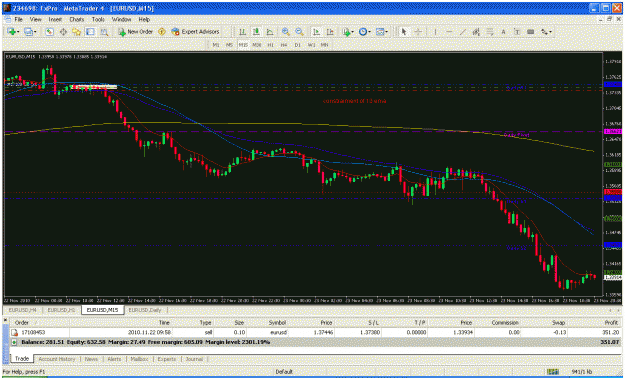Toggle Auto Scroll chart icon
Image resolution: width=625 pixels, height=378 pixels.
click(316, 32)
